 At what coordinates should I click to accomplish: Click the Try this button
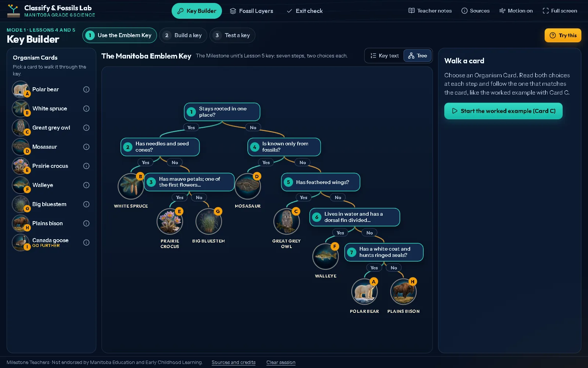563,35
